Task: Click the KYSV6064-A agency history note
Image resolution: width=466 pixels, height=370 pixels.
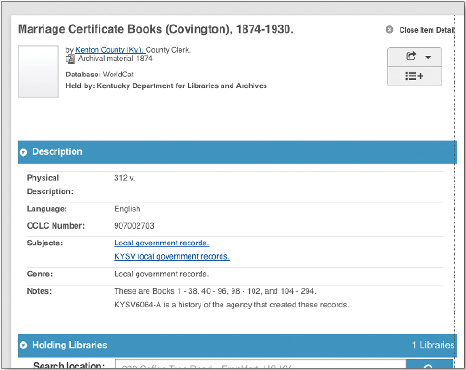Action: point(232,305)
